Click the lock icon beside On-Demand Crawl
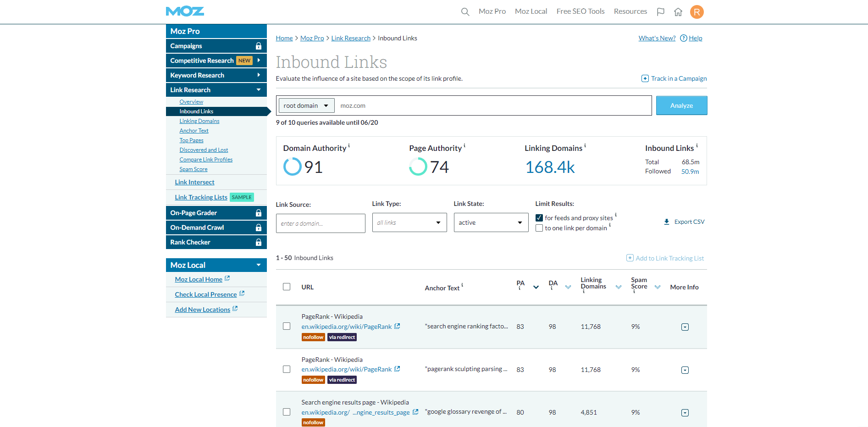 [x=259, y=227]
